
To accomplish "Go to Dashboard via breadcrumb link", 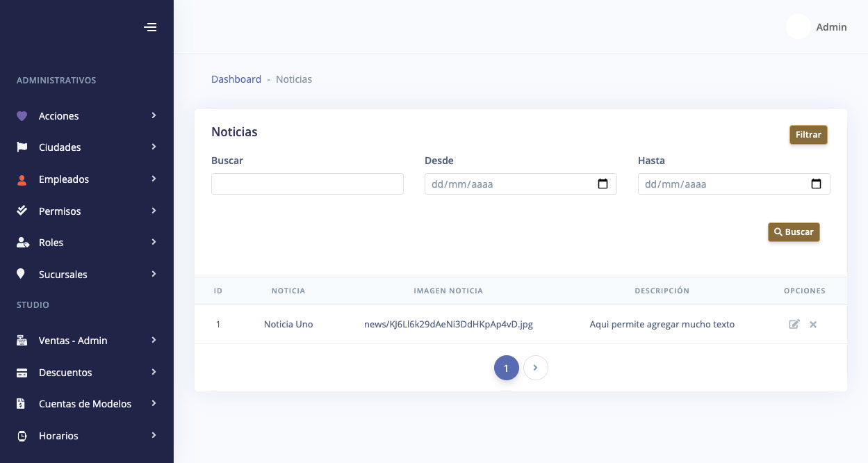I will point(236,79).
